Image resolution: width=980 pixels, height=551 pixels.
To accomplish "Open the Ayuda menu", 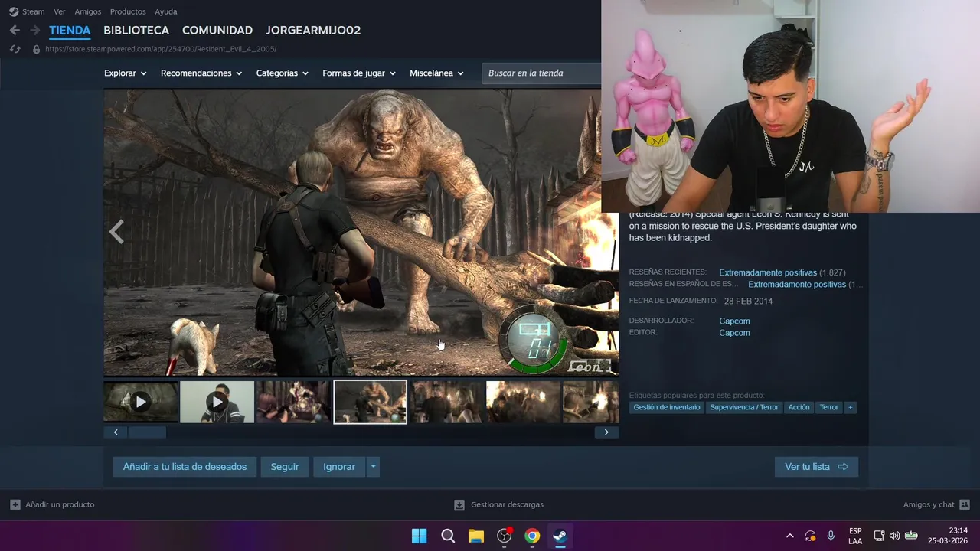I will pos(166,11).
